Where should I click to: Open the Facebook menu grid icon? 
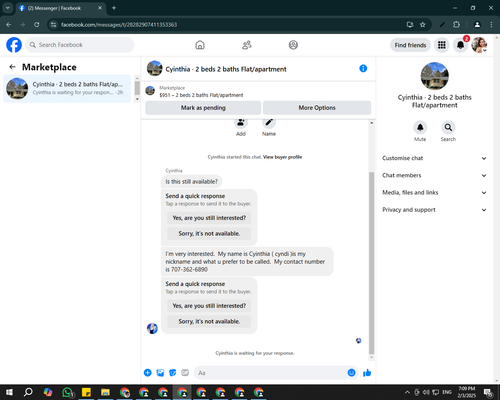(442, 45)
